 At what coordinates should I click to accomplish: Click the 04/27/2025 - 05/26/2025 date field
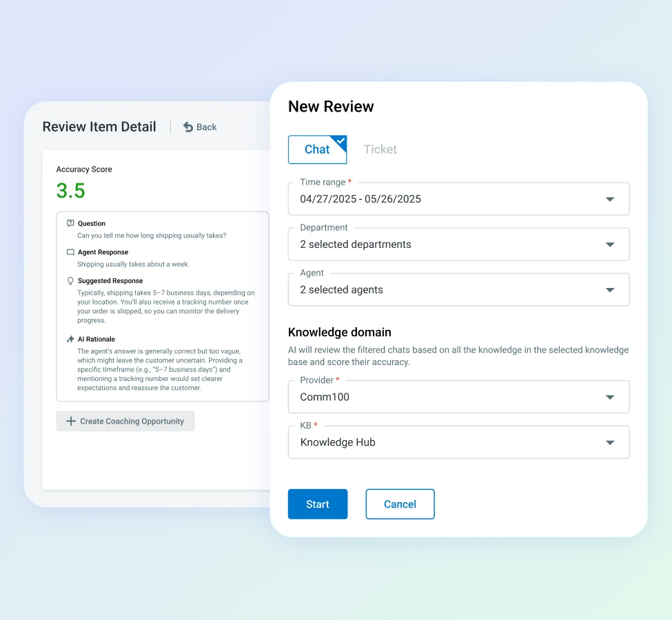click(x=360, y=199)
